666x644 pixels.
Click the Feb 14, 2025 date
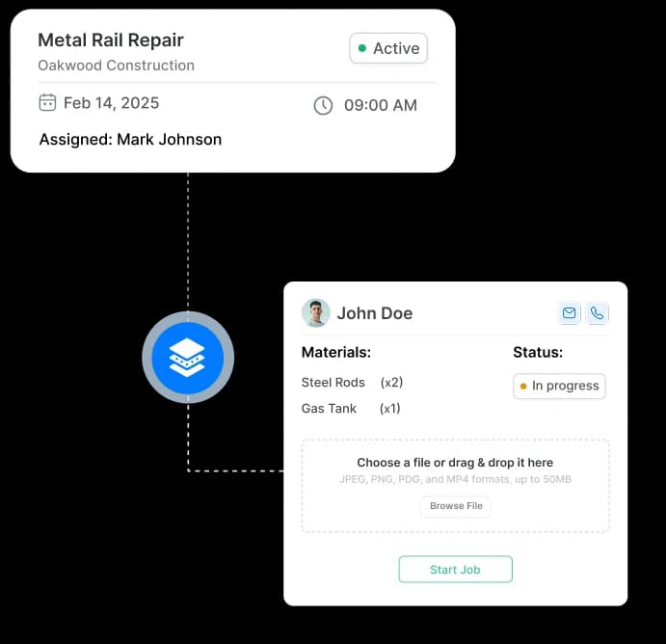tap(111, 103)
